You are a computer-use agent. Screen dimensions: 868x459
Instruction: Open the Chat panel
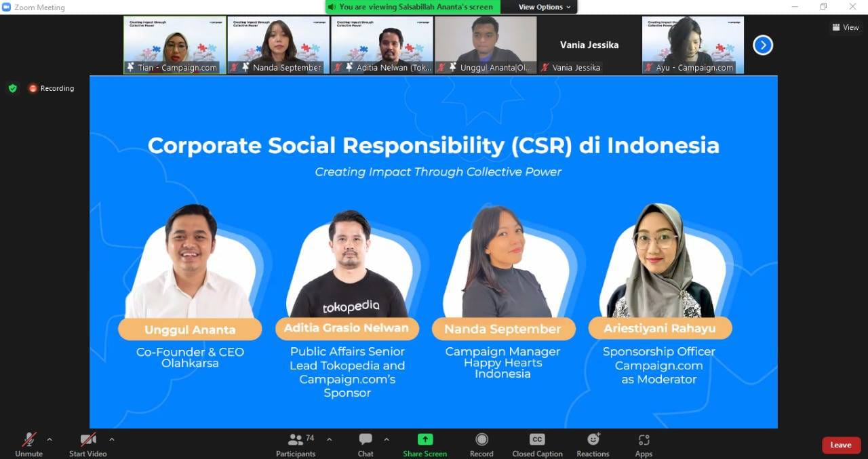tap(366, 444)
